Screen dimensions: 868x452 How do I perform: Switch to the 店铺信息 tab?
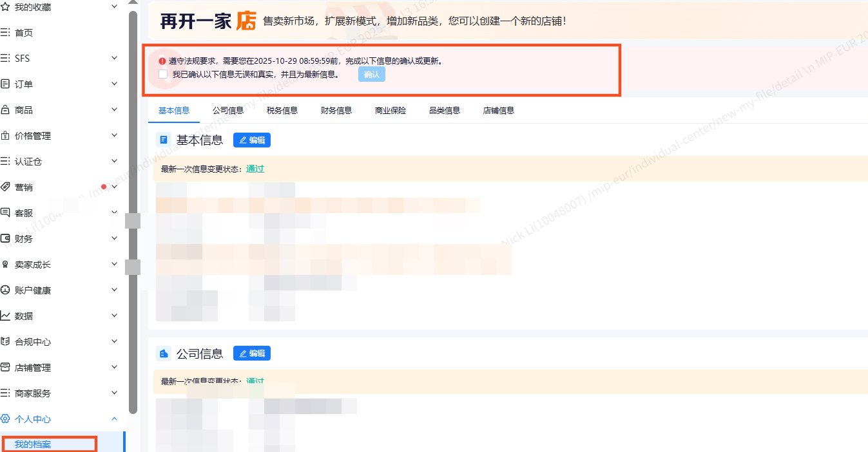point(499,110)
